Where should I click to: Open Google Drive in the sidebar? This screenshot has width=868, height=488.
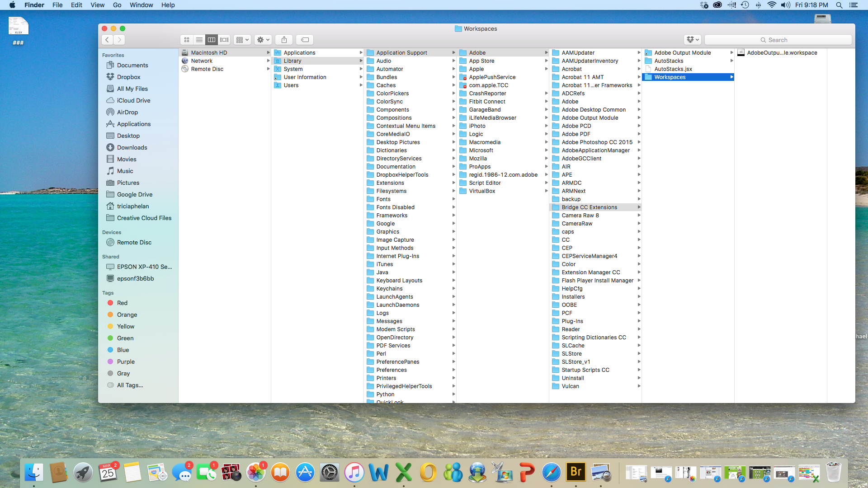click(134, 194)
